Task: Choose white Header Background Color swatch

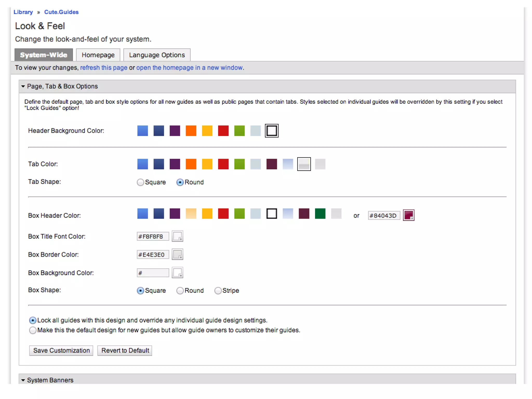Action: [x=272, y=131]
